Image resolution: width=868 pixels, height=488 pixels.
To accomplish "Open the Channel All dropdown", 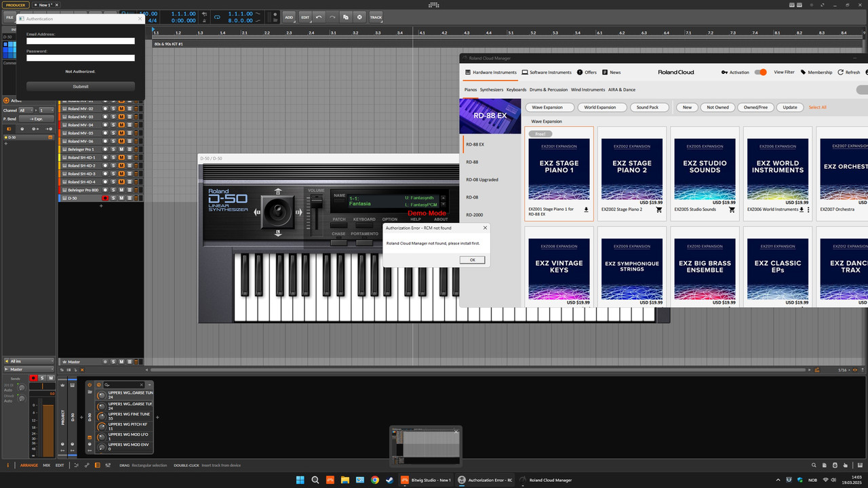I will click(26, 110).
